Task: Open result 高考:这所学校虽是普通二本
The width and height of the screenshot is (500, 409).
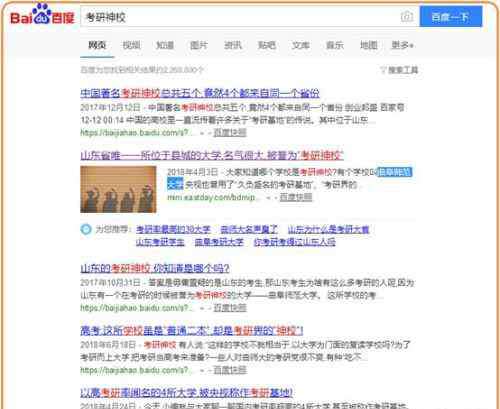Action: pyautogui.click(x=192, y=331)
